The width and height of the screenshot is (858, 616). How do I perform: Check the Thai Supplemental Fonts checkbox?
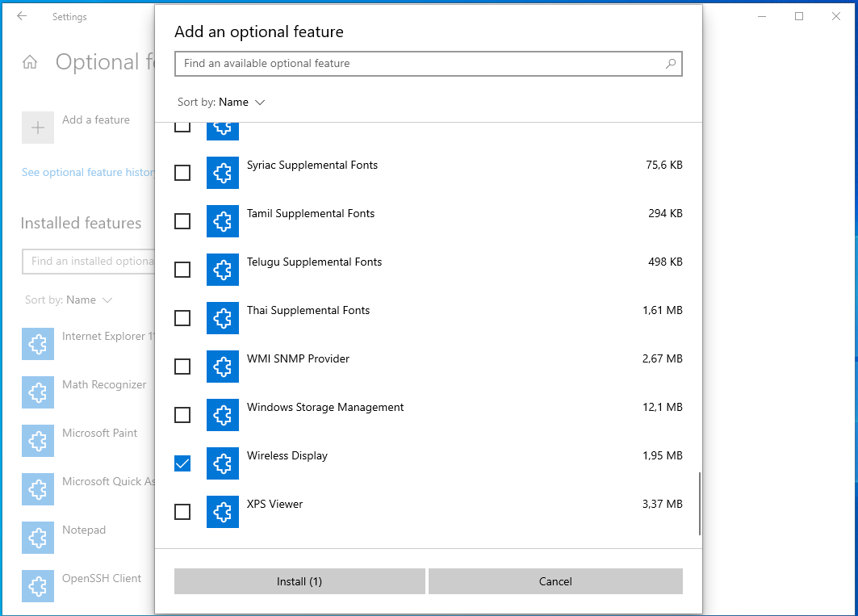(182, 318)
